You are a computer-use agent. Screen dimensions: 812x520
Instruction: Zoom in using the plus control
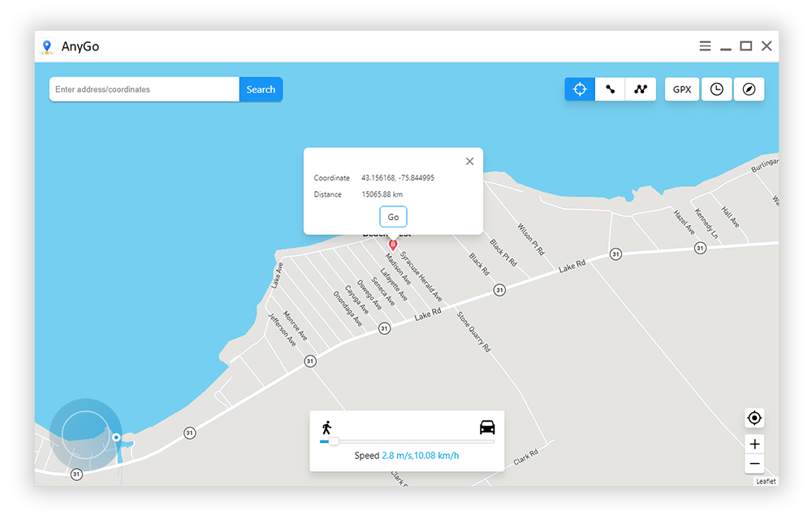754,444
